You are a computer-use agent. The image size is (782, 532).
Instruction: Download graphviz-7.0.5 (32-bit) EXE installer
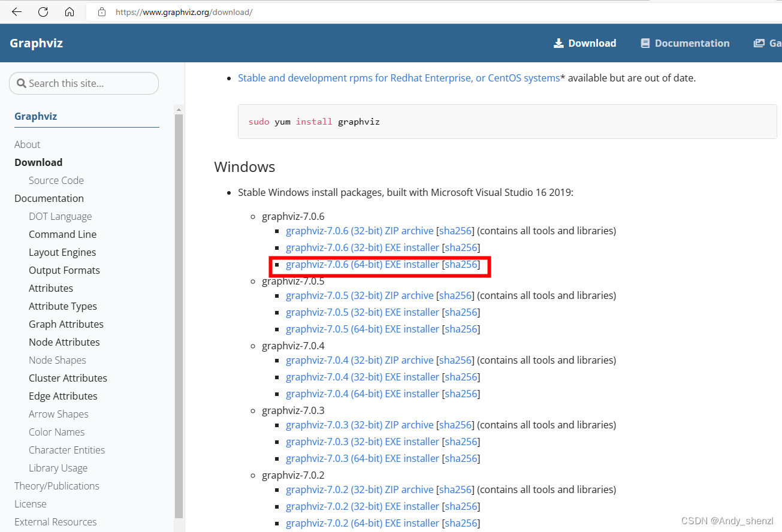tap(363, 312)
